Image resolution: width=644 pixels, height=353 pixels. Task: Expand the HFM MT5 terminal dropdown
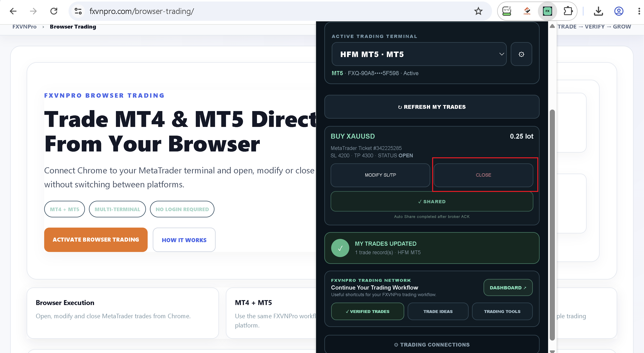(419, 54)
